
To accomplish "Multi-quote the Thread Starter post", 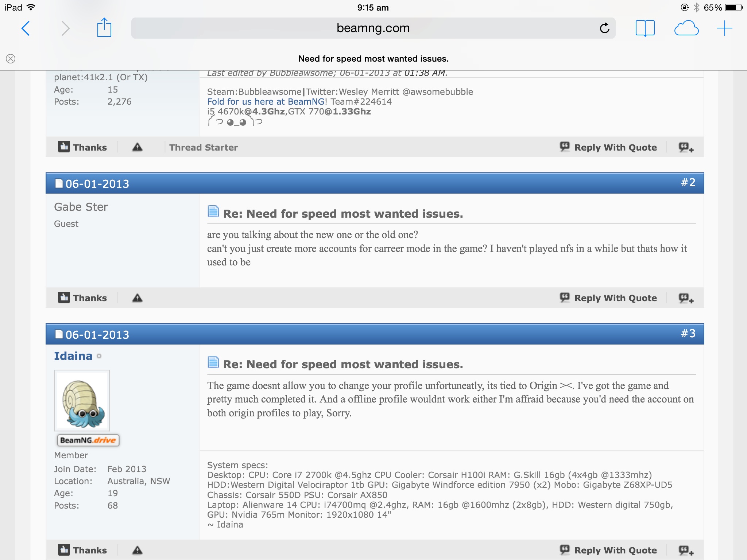I will [x=686, y=147].
